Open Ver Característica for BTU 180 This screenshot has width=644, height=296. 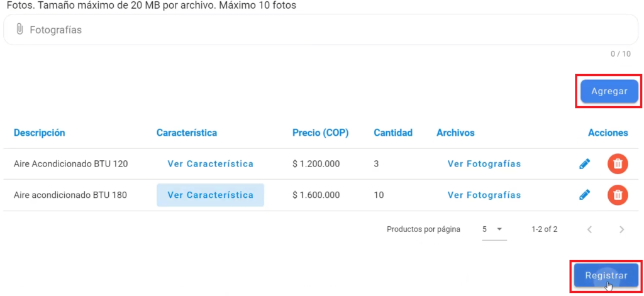click(210, 195)
